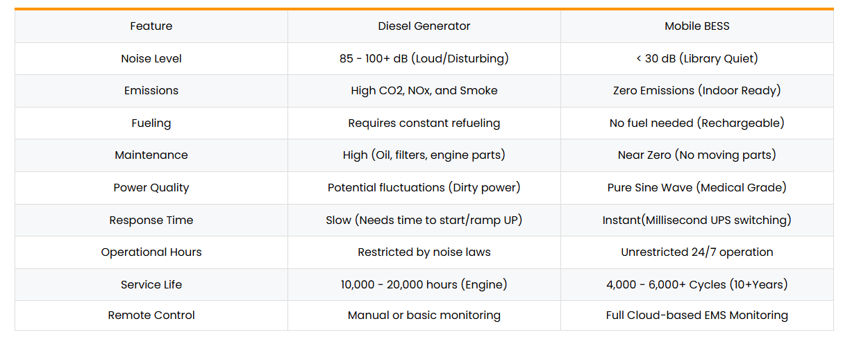The image size is (868, 337).
Task: Click the Mobile BESS column header
Action: pyautogui.click(x=697, y=26)
